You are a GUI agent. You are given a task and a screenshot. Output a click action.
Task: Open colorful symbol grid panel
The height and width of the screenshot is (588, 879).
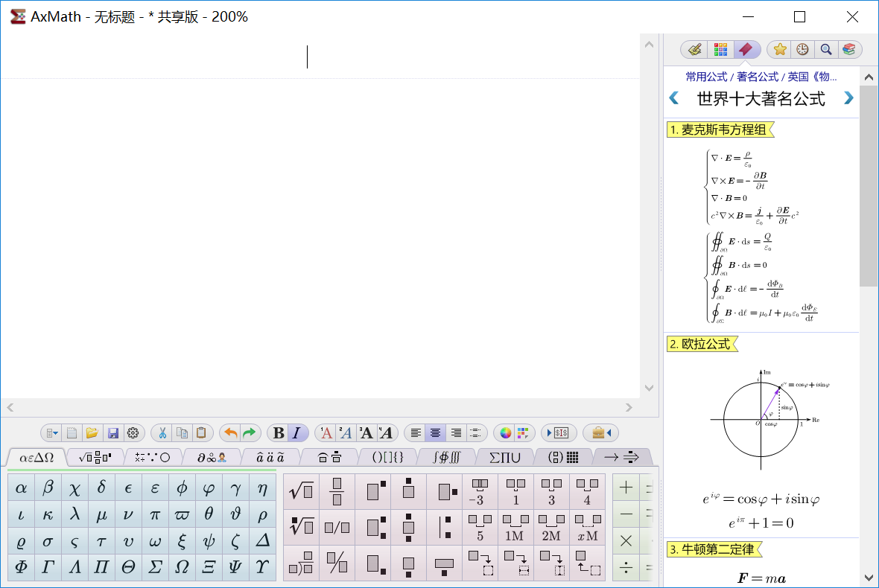click(x=721, y=50)
